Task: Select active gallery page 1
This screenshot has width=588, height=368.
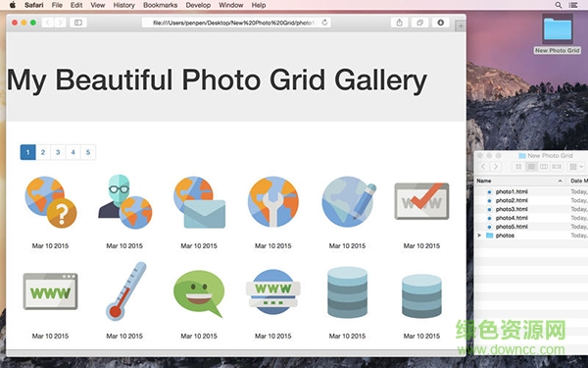Action: pyautogui.click(x=27, y=152)
